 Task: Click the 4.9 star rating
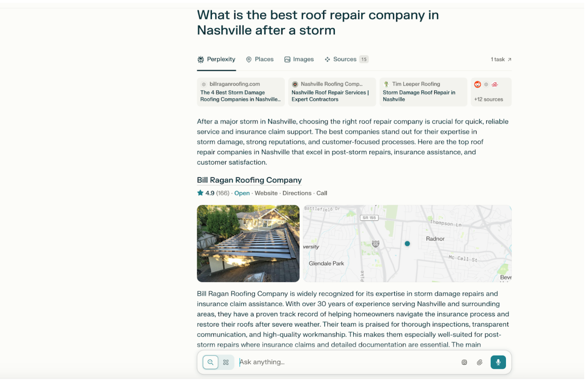tap(206, 193)
